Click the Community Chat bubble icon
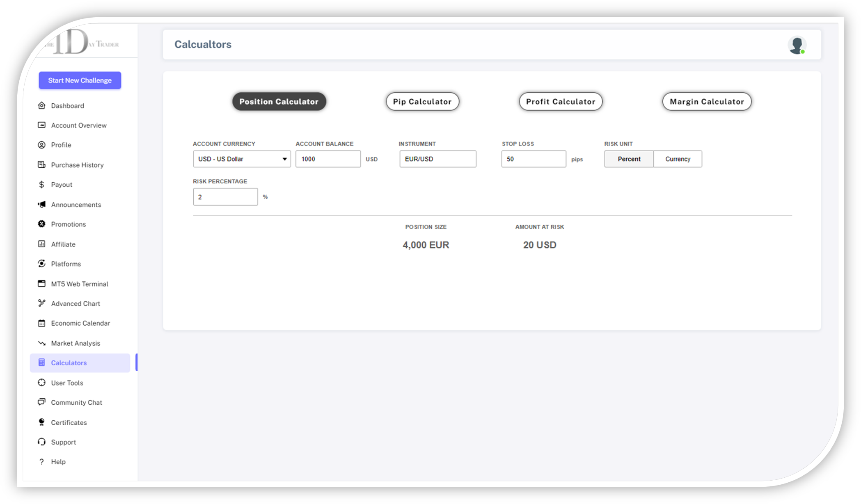 [41, 402]
